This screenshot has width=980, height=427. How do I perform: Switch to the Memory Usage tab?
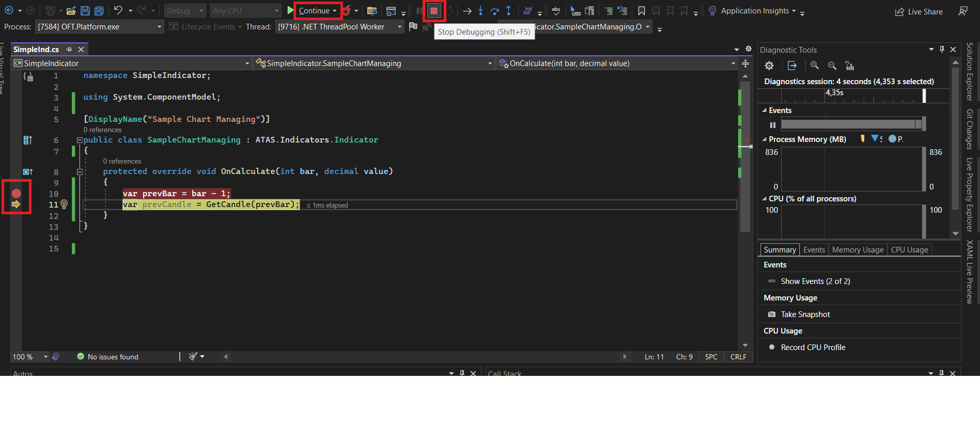pos(858,250)
